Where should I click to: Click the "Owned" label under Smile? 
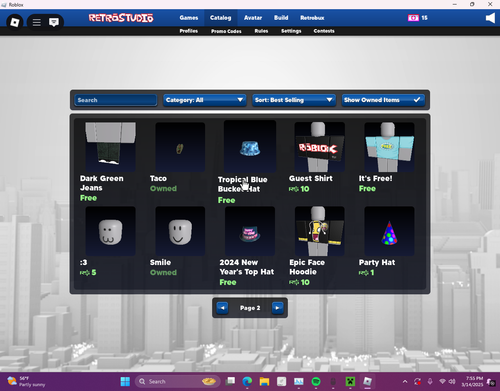coord(163,273)
